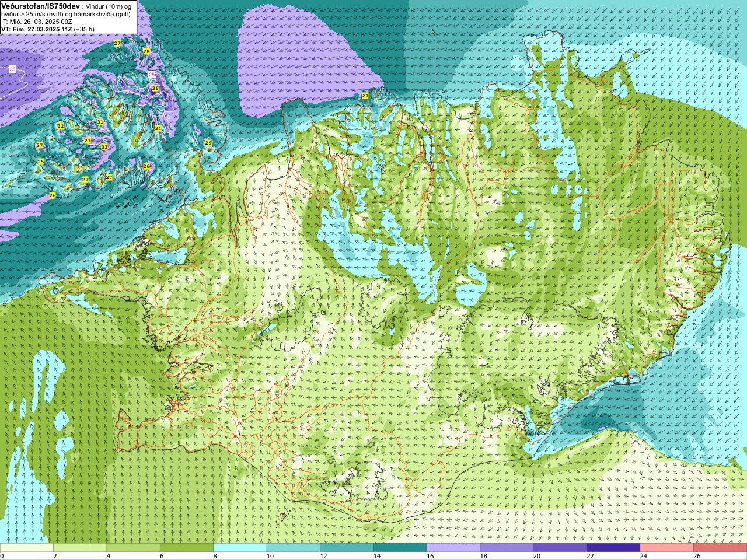The width and height of the screenshot is (747, 560).
Task: Click the above-26 m/s salmon red legend swatch
Action: coord(720,548)
